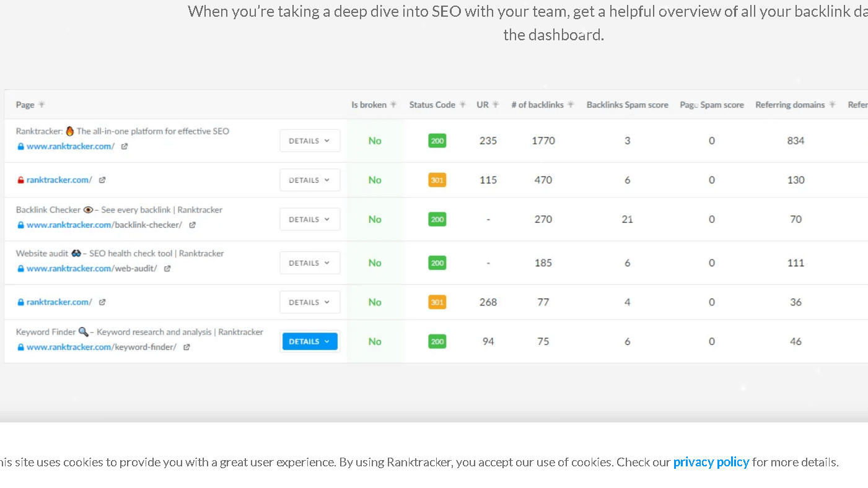Click the orange 301 badge on the second row
This screenshot has height=488, width=868.
(x=437, y=180)
